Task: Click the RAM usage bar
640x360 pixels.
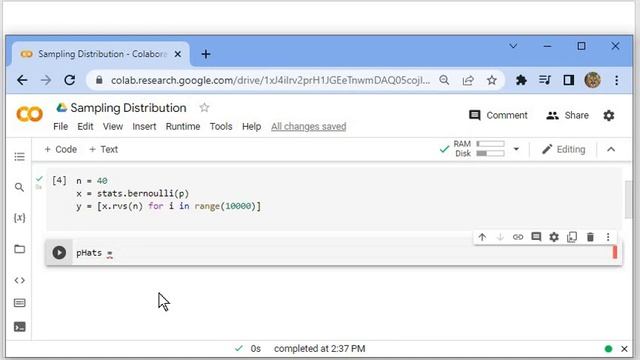Action: click(490, 144)
